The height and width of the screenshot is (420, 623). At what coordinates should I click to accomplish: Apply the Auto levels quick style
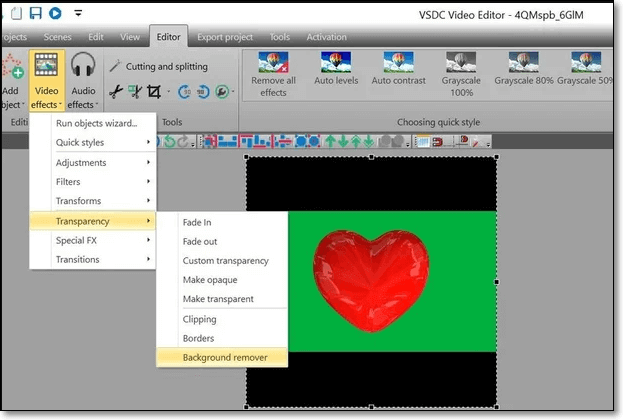pos(337,63)
